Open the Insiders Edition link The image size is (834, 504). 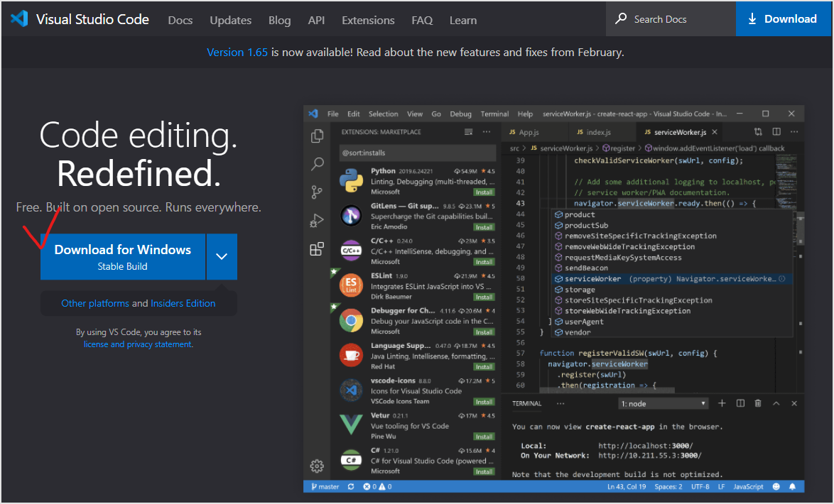pyautogui.click(x=183, y=303)
